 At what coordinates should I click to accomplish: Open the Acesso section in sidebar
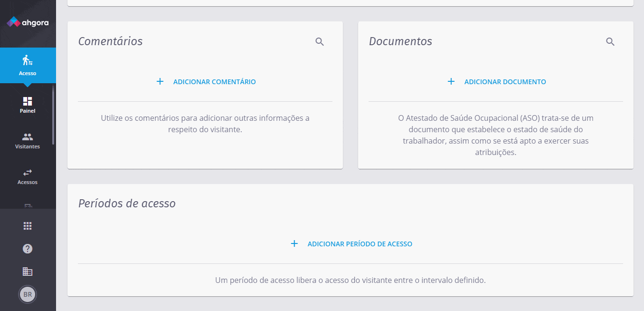(x=28, y=65)
